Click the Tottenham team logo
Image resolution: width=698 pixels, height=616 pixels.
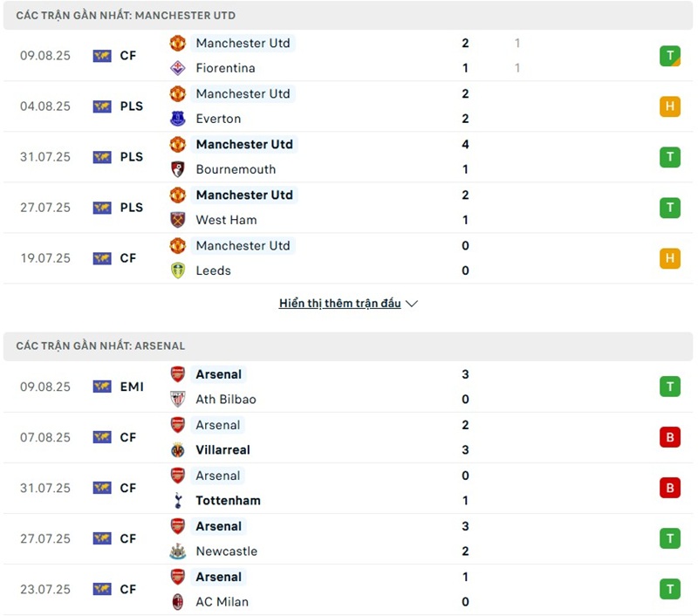tap(178, 501)
